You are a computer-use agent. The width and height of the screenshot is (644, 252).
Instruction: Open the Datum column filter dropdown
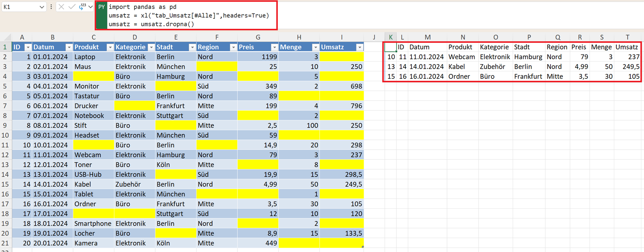pyautogui.click(x=68, y=47)
